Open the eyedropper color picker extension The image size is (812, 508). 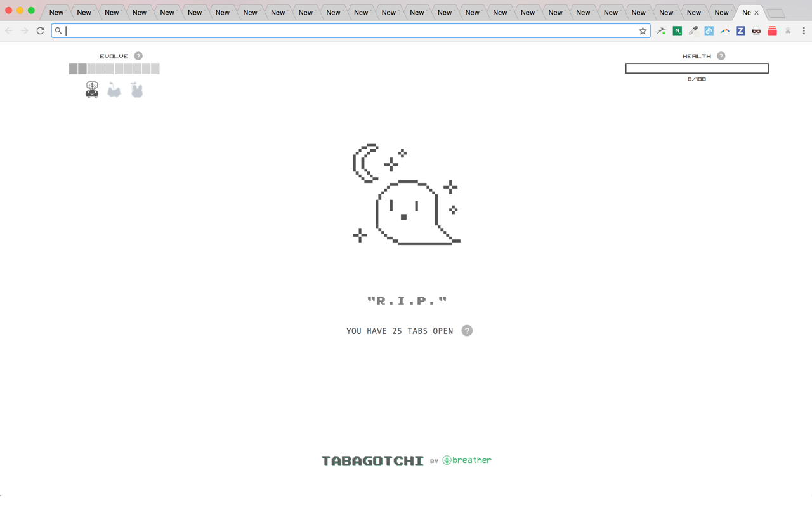click(693, 30)
